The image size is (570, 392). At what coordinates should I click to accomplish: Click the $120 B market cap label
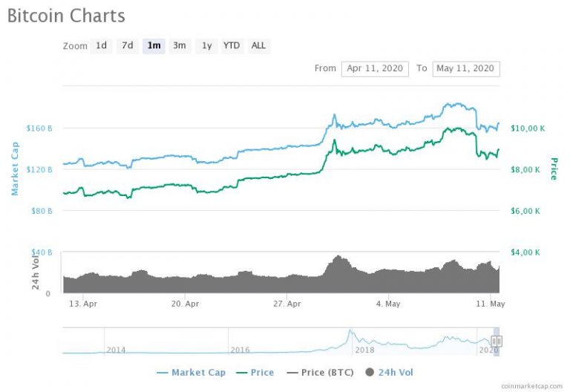click(39, 169)
